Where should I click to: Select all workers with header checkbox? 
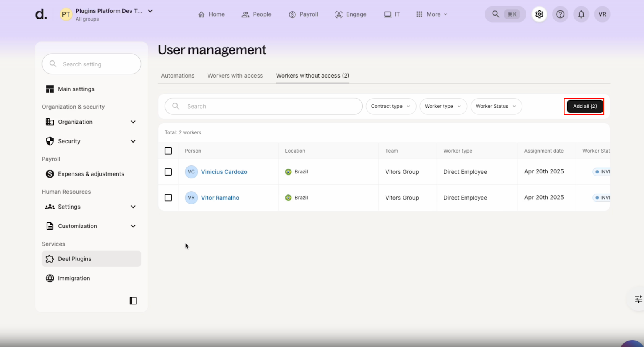[x=168, y=151]
